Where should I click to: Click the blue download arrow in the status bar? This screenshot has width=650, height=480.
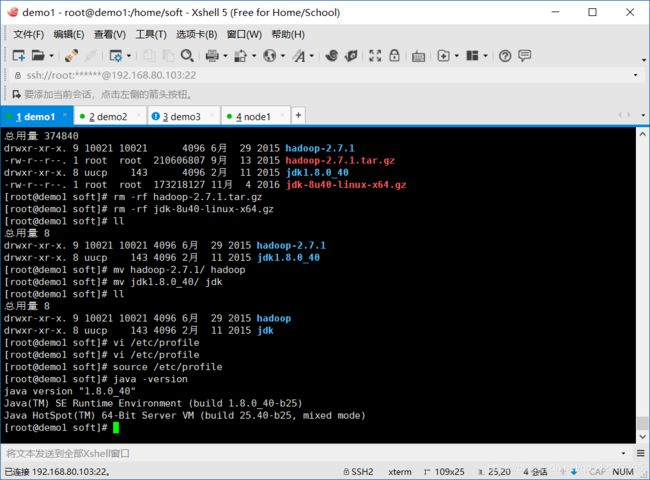pyautogui.click(x=574, y=472)
